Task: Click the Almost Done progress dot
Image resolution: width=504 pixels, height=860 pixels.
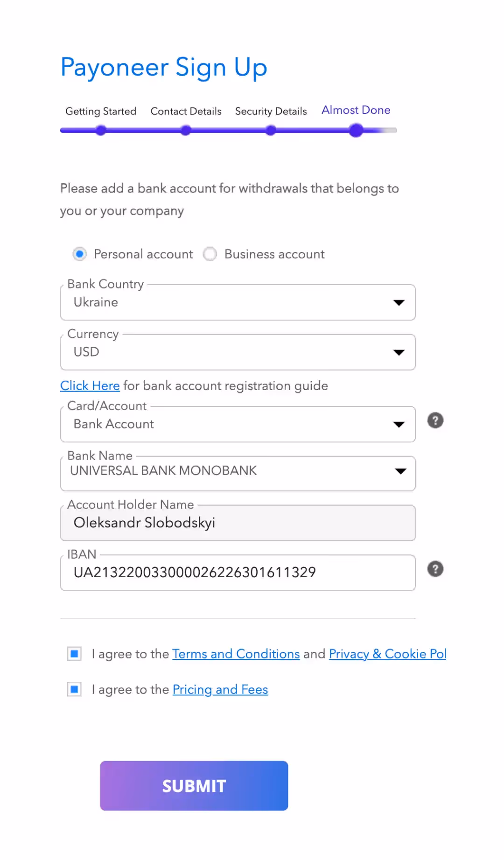Action: [x=356, y=131]
